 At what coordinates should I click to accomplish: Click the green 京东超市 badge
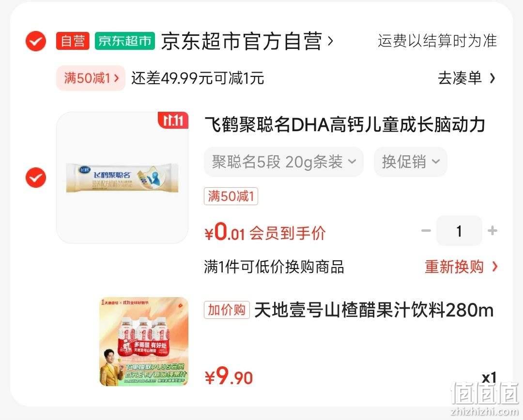point(125,41)
